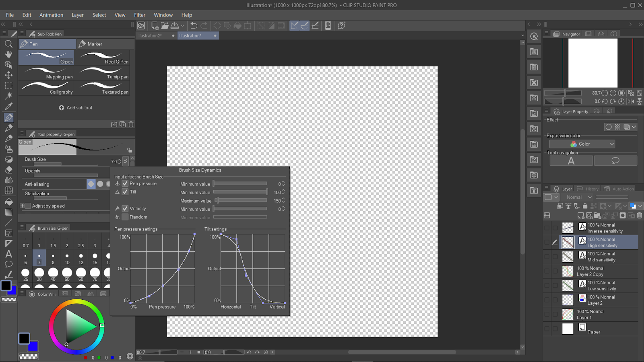Select the Zoom magnifier tool
The height and width of the screenshot is (362, 644).
pyautogui.click(x=8, y=43)
